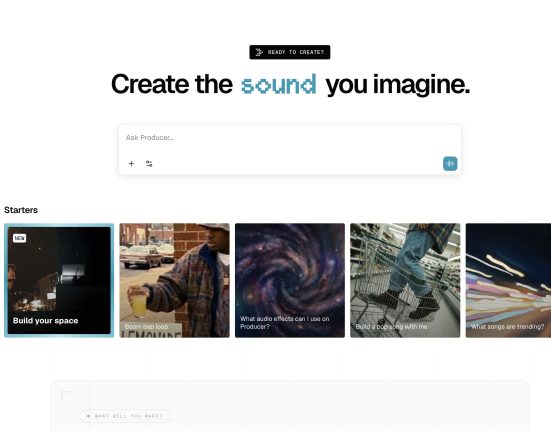Viewport: 551px width, 431px height.
Task: Click the faded corner bracket icon in bottom panel
Action: pos(66,395)
